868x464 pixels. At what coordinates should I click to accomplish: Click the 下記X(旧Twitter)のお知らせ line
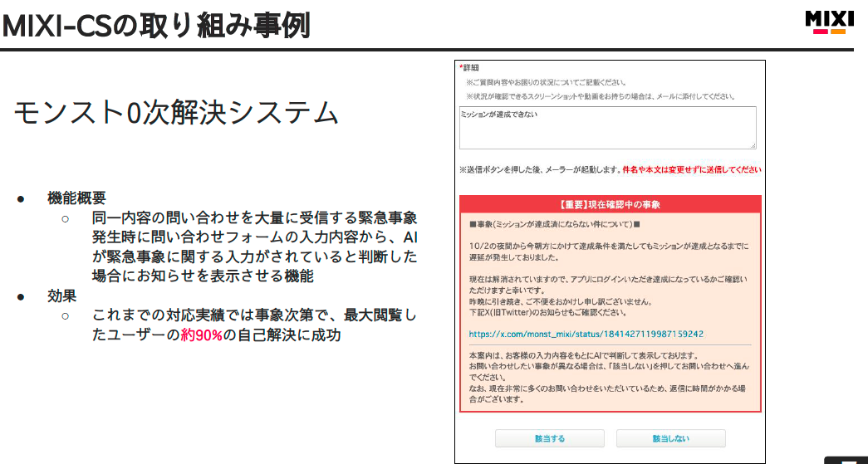pyautogui.click(x=547, y=312)
